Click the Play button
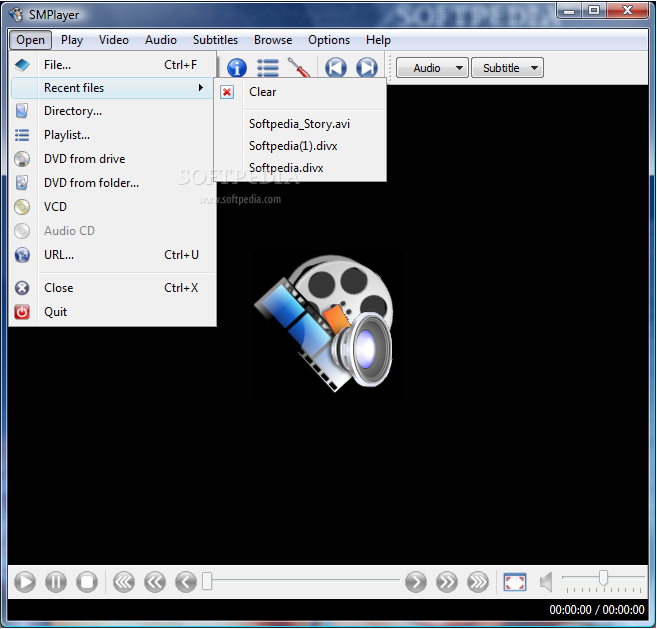 [25, 582]
